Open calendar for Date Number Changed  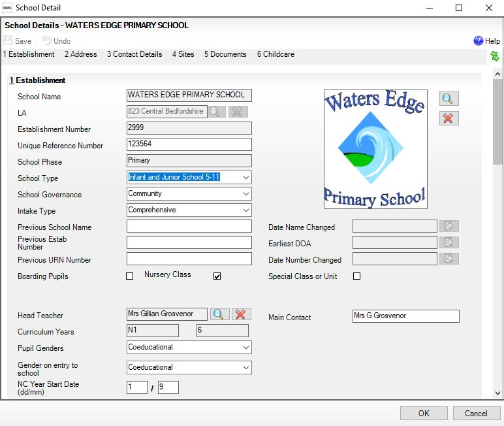pyautogui.click(x=449, y=259)
